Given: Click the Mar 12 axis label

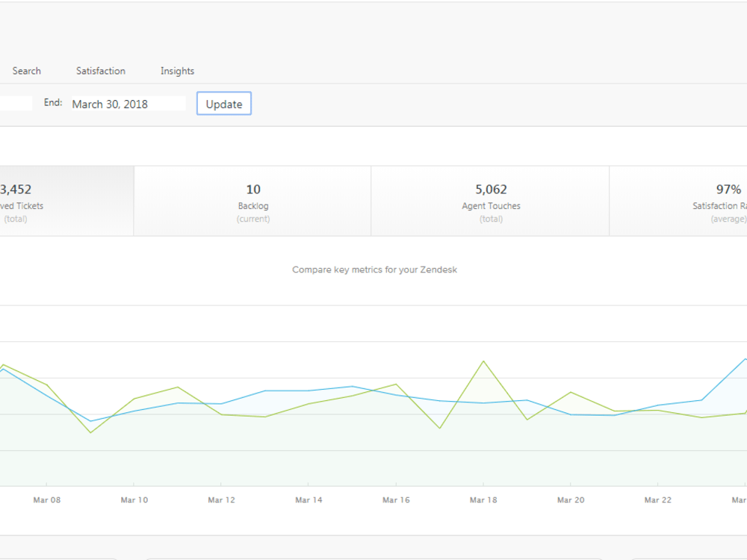Looking at the screenshot, I should click(221, 500).
